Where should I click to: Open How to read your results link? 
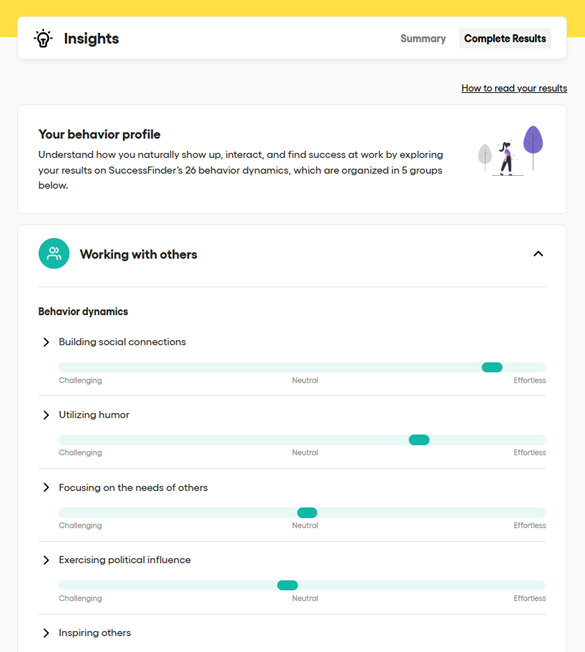tap(514, 88)
